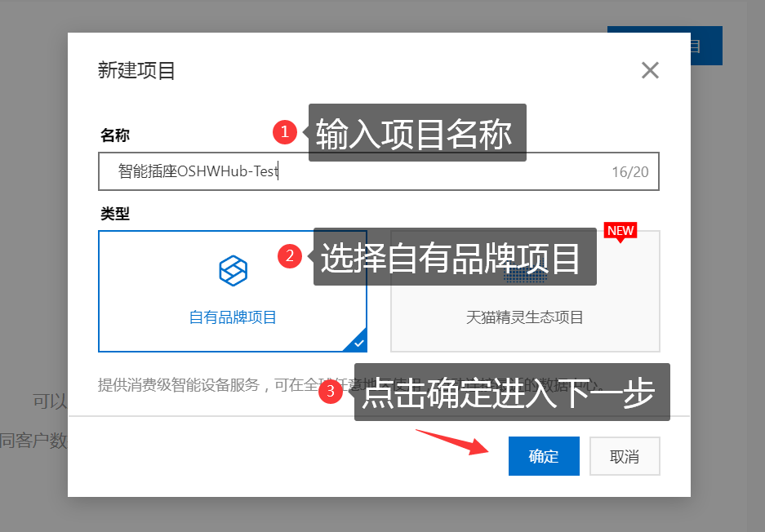
Task: Click the 16/20 character counter
Action: coord(630,171)
